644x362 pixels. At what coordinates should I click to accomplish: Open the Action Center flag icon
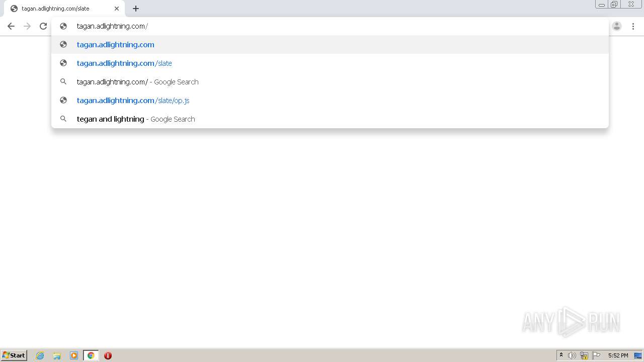(596, 355)
